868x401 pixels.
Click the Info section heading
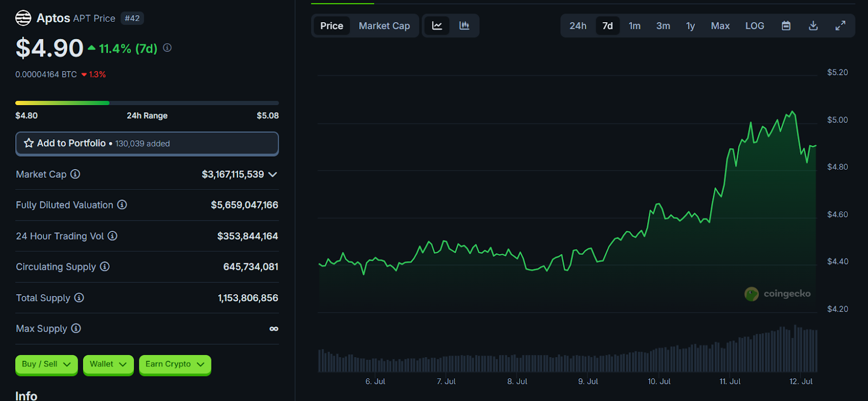pyautogui.click(x=26, y=396)
